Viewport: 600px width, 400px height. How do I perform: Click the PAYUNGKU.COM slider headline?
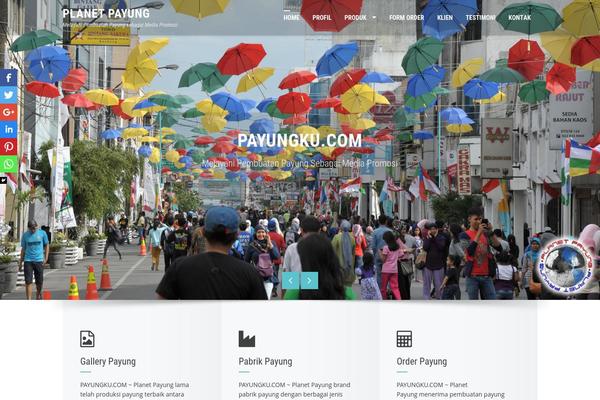[x=300, y=141]
